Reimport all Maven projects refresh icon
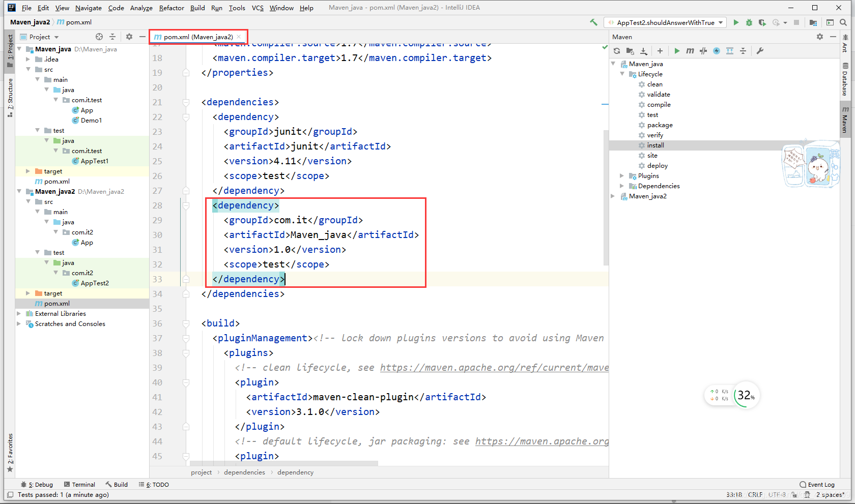The image size is (855, 504). (617, 51)
